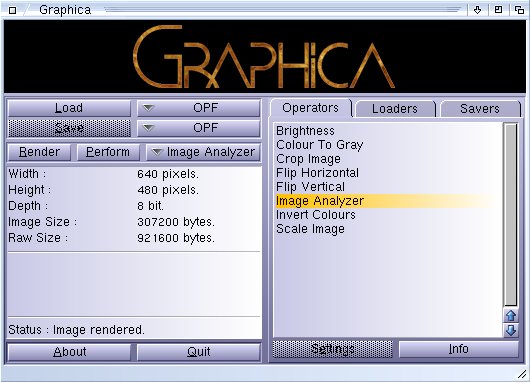Viewport: 530px width, 382px height.
Task: Click the Info button
Action: (458, 349)
